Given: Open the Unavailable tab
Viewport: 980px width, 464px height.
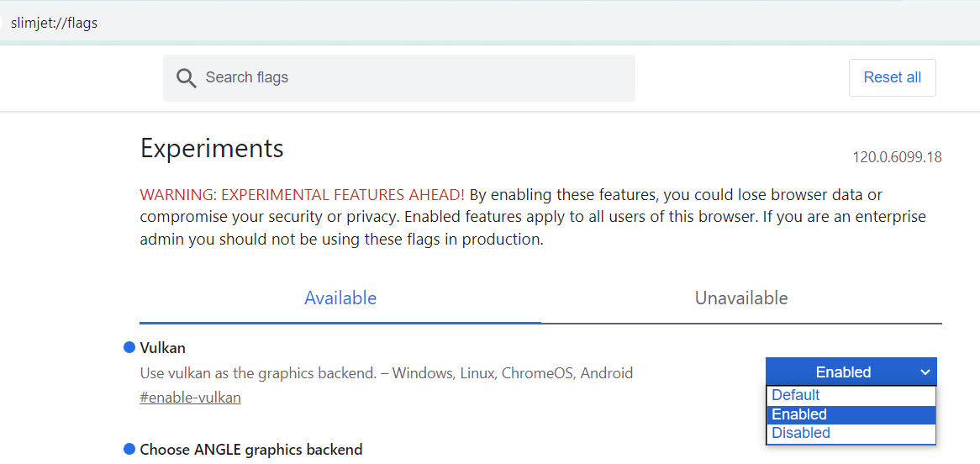Looking at the screenshot, I should coord(741,298).
